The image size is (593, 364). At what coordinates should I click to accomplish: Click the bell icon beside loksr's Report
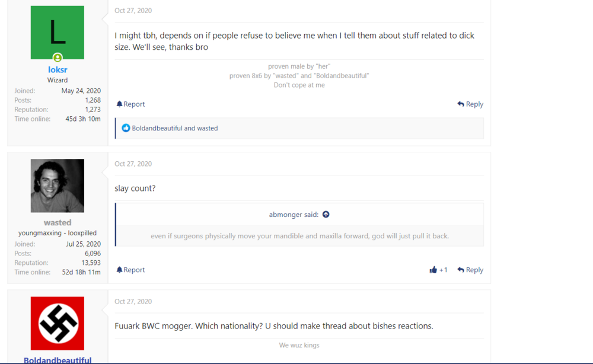tap(119, 104)
